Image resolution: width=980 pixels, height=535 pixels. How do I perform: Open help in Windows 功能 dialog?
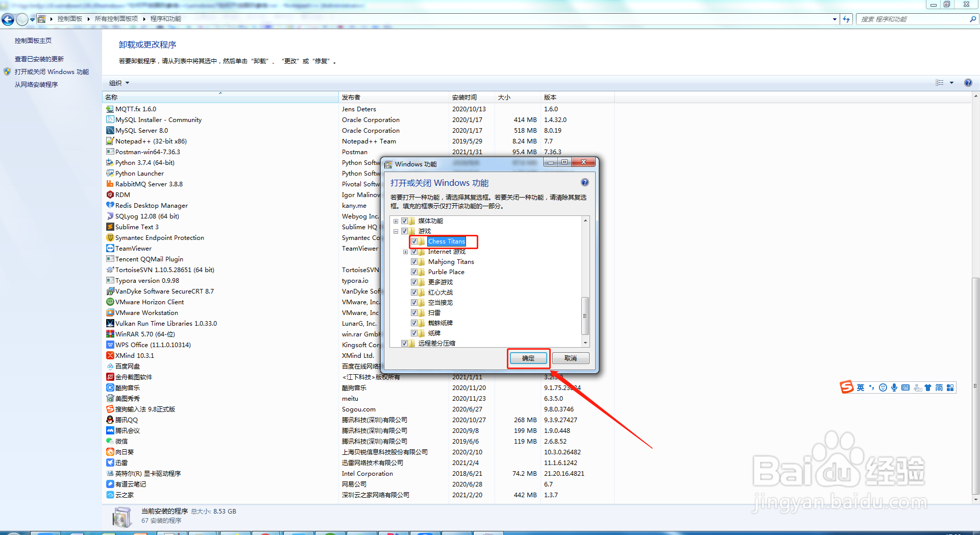pyautogui.click(x=585, y=182)
